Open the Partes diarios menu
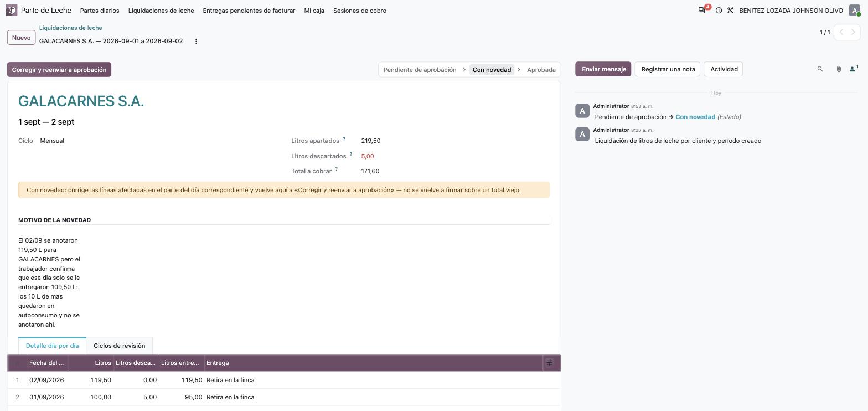868x411 pixels. point(100,11)
